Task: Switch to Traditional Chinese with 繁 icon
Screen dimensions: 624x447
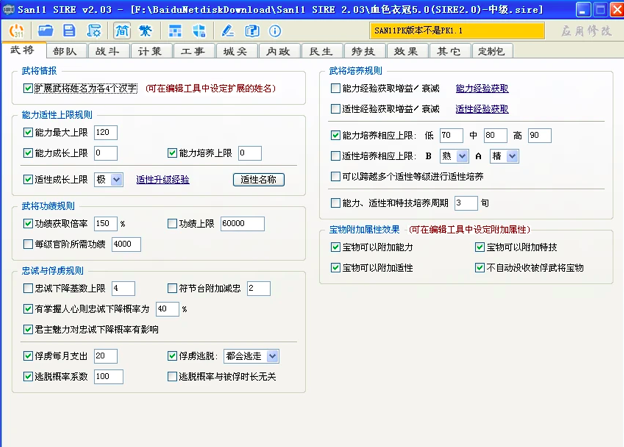Action: 146,30
